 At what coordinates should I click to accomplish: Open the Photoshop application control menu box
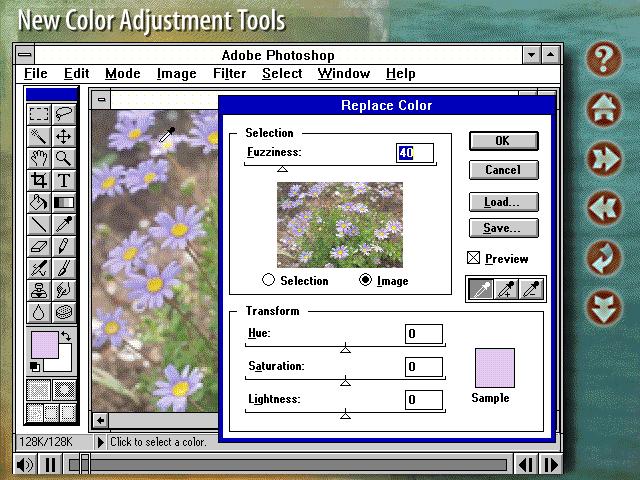click(x=25, y=54)
